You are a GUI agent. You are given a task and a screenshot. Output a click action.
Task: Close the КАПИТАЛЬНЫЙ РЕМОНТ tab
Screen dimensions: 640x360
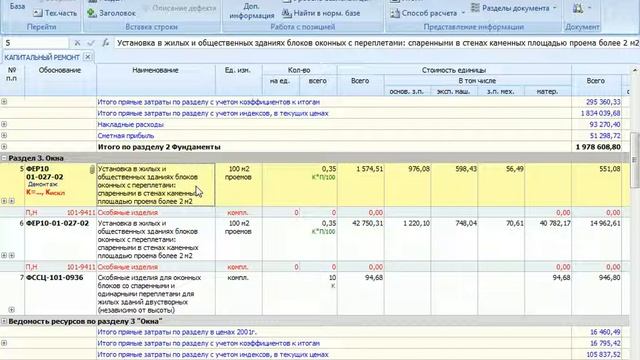pos(87,57)
